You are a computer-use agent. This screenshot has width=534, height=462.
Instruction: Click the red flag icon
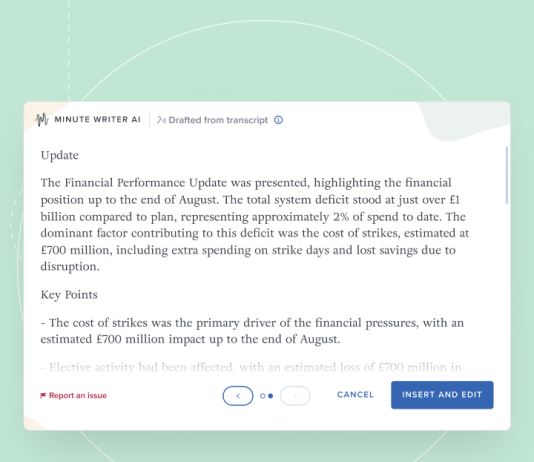[43, 396]
